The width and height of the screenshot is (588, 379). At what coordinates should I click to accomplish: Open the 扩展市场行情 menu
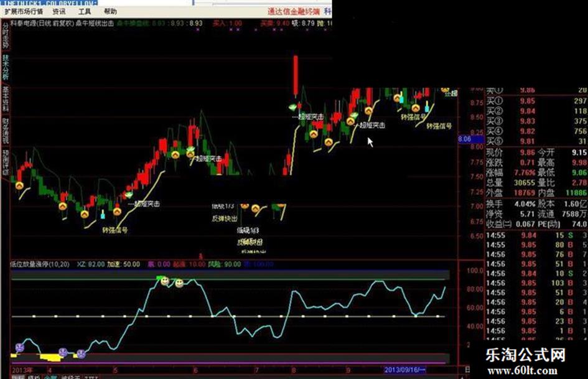(x=23, y=12)
